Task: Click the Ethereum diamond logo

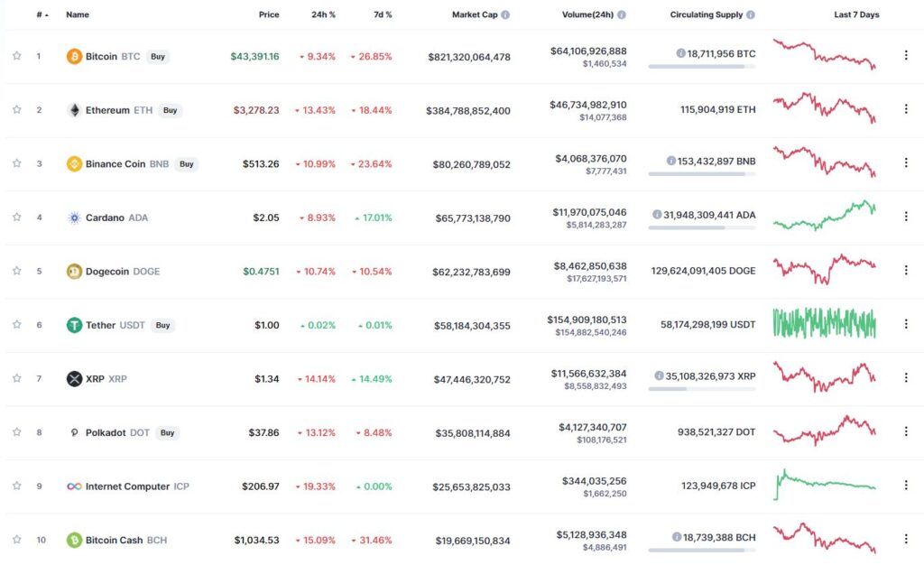Action: [74, 110]
